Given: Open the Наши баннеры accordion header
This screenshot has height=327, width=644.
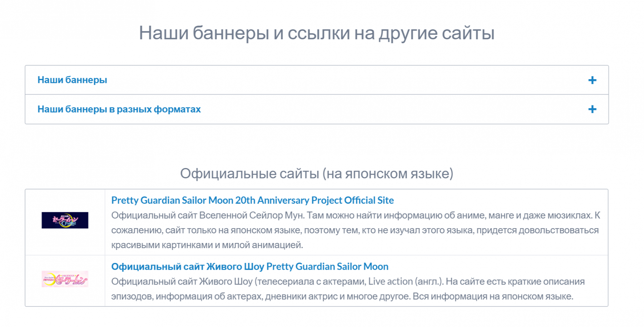Looking at the screenshot, I should coord(72,80).
